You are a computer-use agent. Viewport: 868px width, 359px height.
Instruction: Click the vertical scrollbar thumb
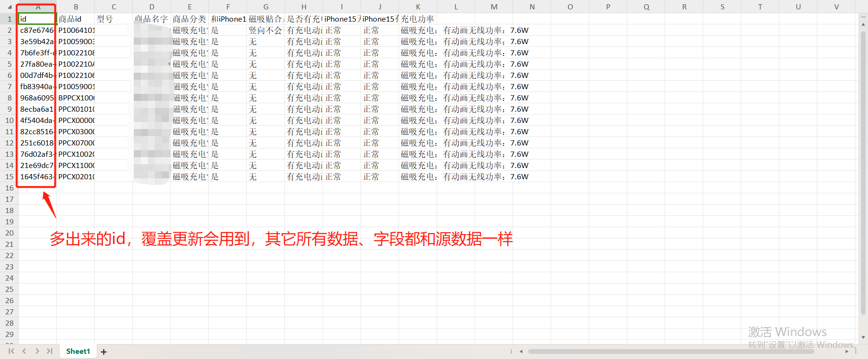[863, 173]
